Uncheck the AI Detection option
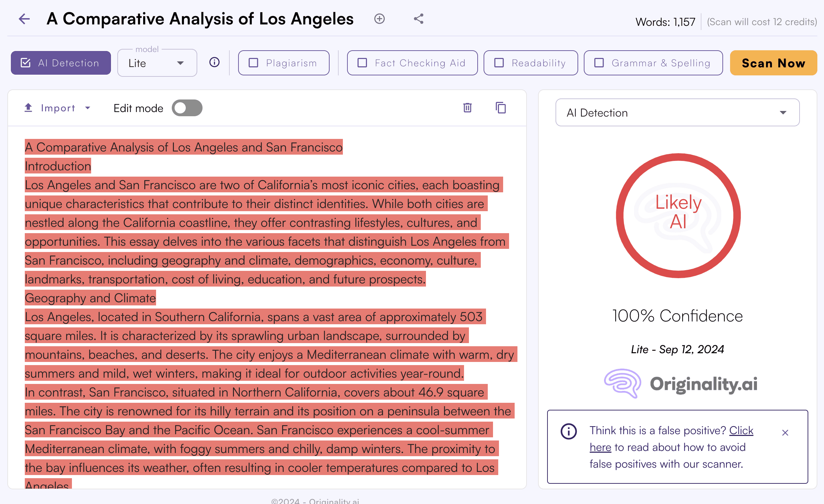824x504 pixels. pos(26,63)
